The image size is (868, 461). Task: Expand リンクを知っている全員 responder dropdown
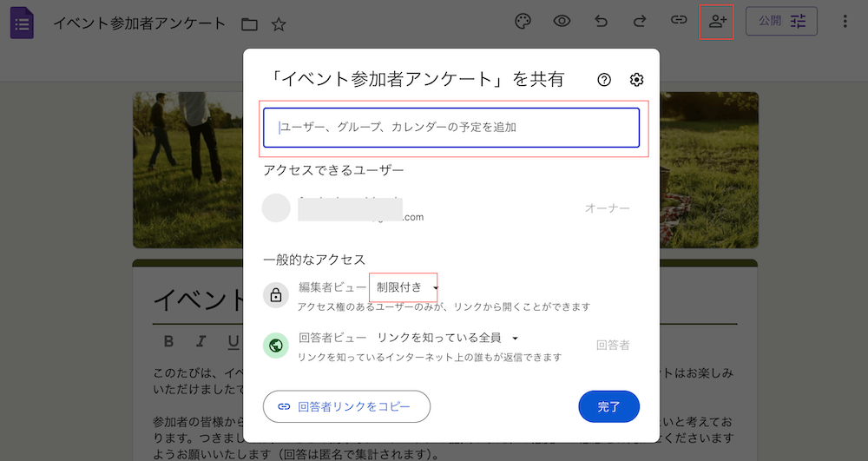click(x=447, y=338)
